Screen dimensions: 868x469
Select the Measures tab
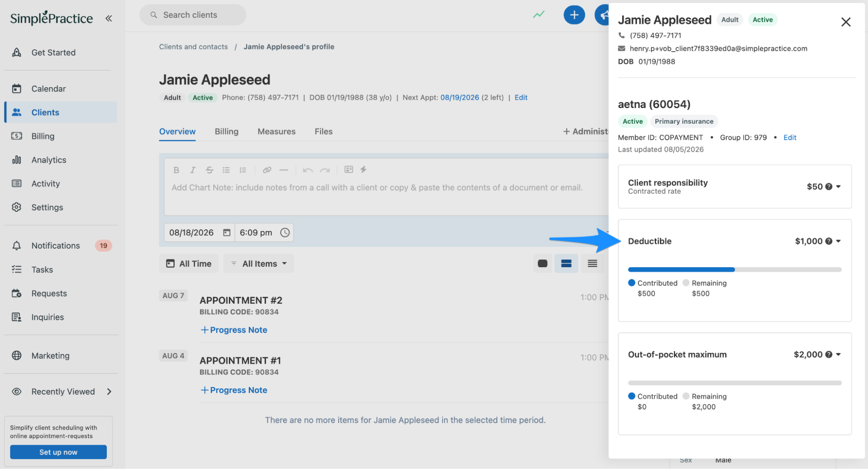(277, 131)
